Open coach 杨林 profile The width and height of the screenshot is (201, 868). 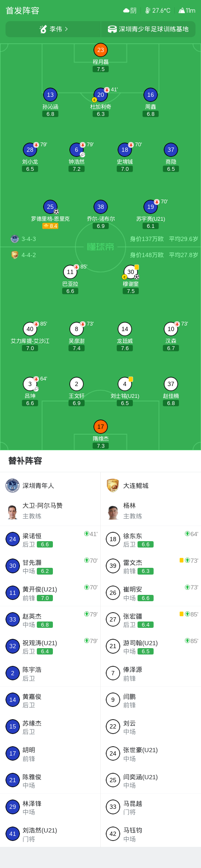tap(151, 511)
